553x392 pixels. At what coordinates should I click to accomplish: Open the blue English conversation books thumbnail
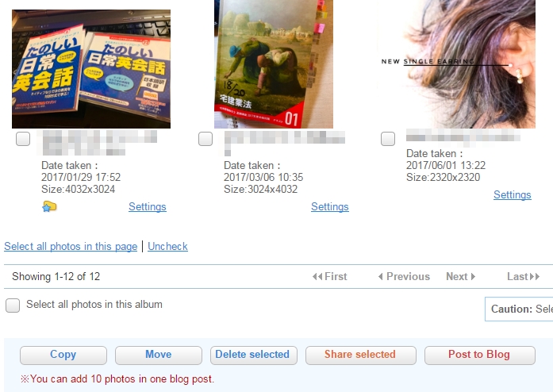point(91,69)
